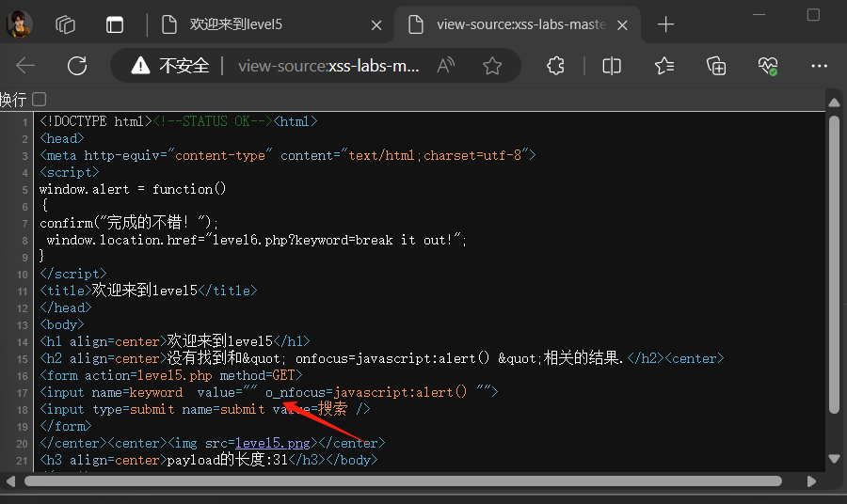Click the vertical scrollbar thumb

coord(834,265)
